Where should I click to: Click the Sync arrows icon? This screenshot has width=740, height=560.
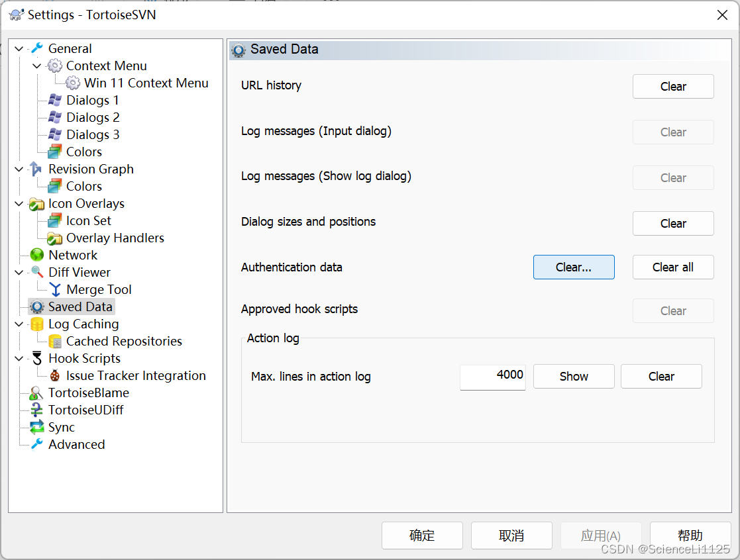(37, 427)
